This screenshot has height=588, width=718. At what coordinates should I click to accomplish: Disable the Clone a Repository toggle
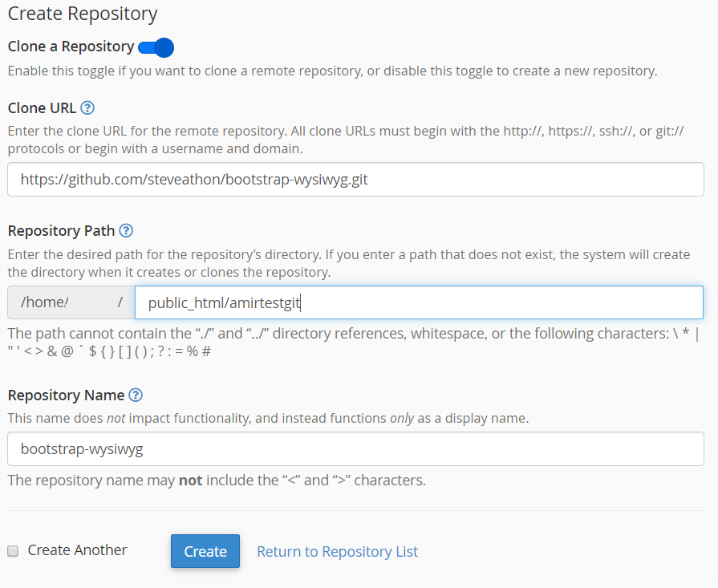pos(157,47)
